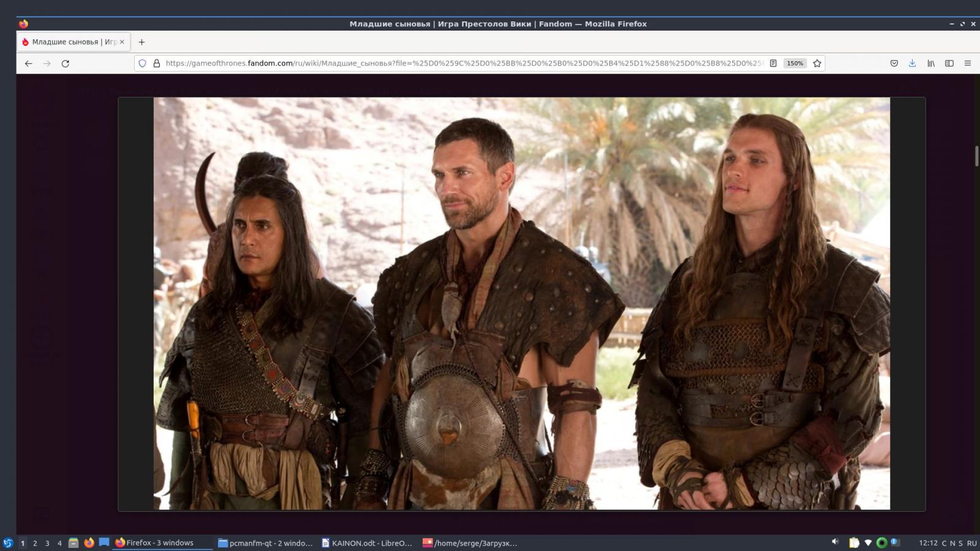The height and width of the screenshot is (551, 980).
Task: Switch to virtual desktop 1
Action: [23, 543]
